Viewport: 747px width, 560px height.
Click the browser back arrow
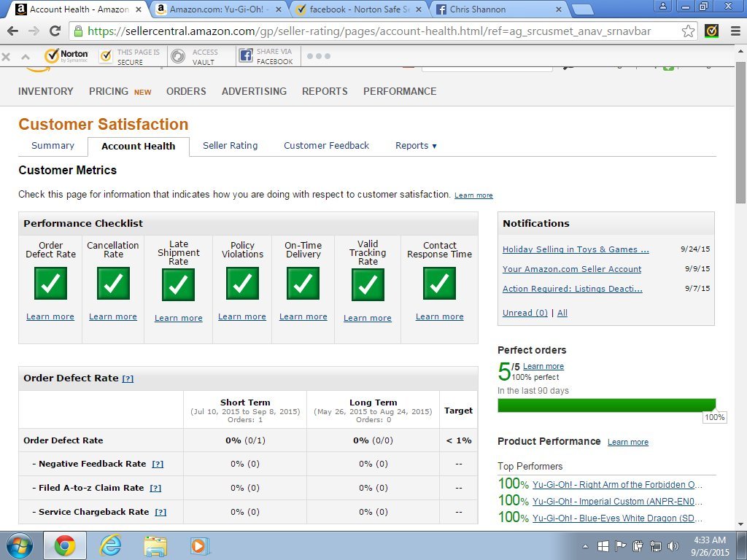(13, 31)
